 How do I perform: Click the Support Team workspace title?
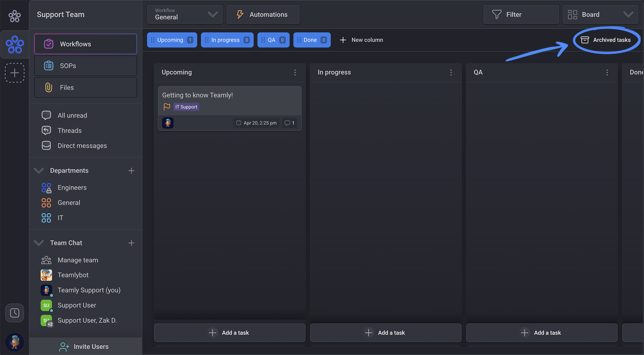click(61, 15)
